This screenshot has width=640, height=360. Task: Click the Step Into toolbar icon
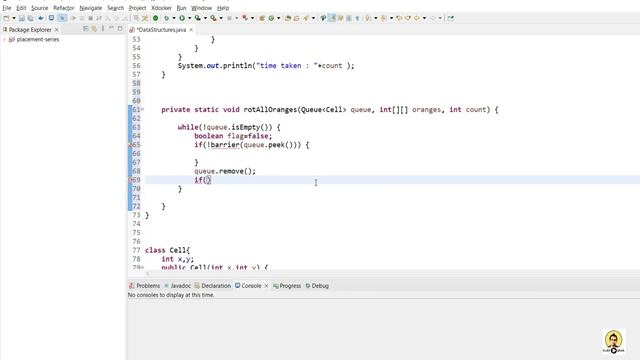108,18
